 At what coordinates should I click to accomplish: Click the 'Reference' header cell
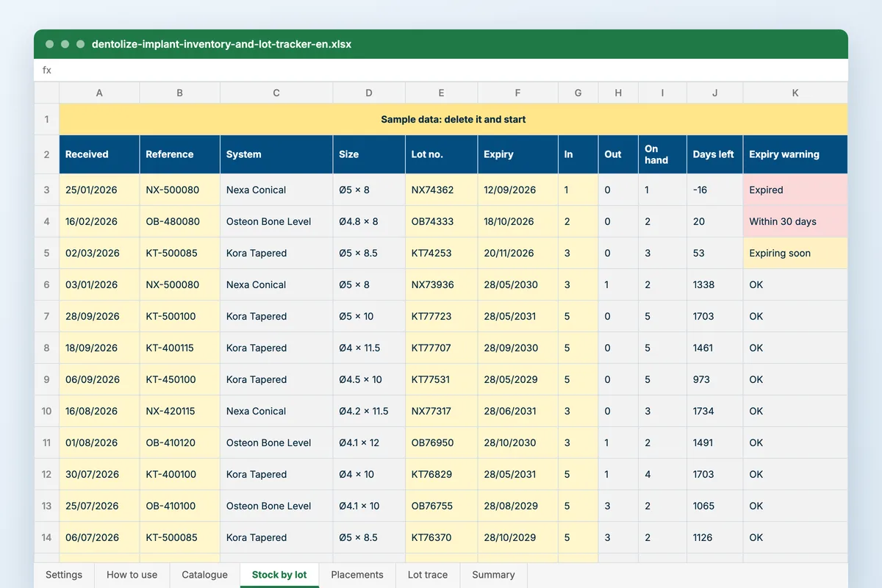point(180,154)
